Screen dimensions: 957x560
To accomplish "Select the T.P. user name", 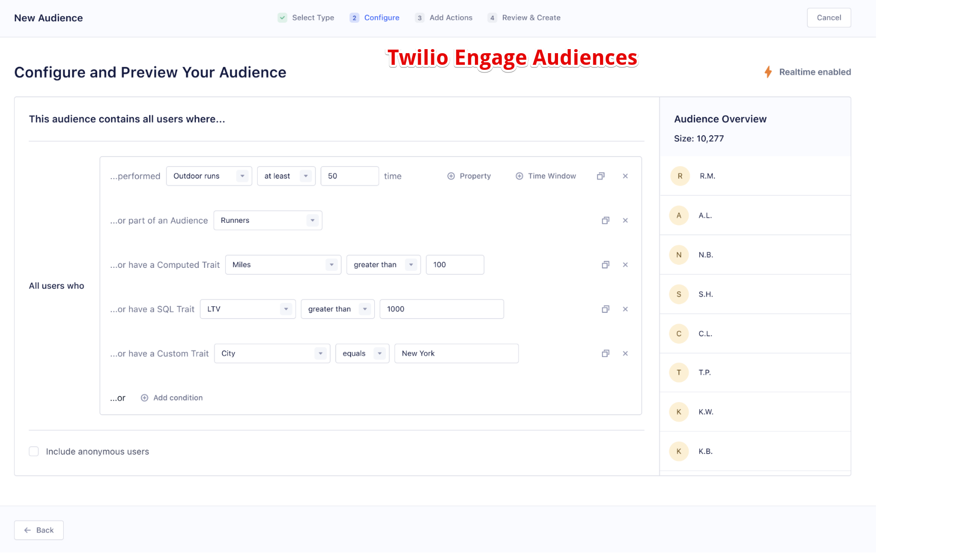I will (705, 373).
